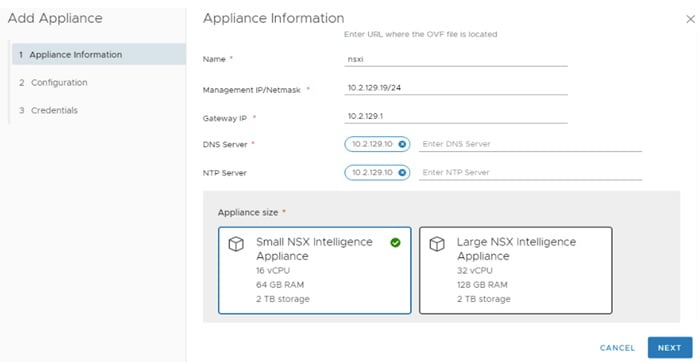
Task: Click the Small NSX Intelligence Appliance cube icon
Action: [x=236, y=244]
